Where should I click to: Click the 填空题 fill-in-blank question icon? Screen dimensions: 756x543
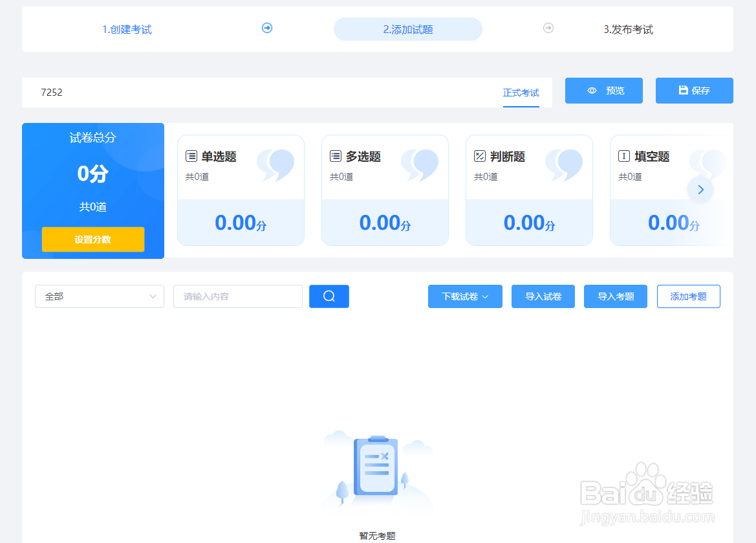(x=624, y=155)
